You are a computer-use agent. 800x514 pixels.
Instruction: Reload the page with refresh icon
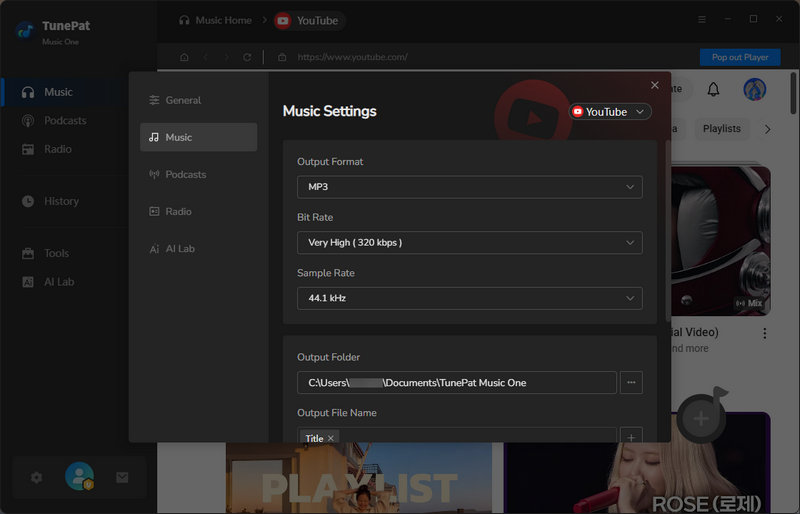click(247, 57)
